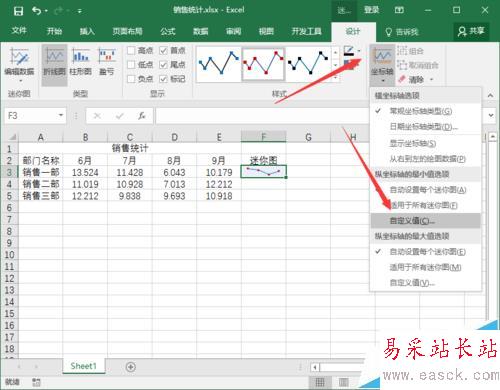The image size is (500, 390).
Task: Enable the 负点 checkbox
Action: click(x=131, y=79)
